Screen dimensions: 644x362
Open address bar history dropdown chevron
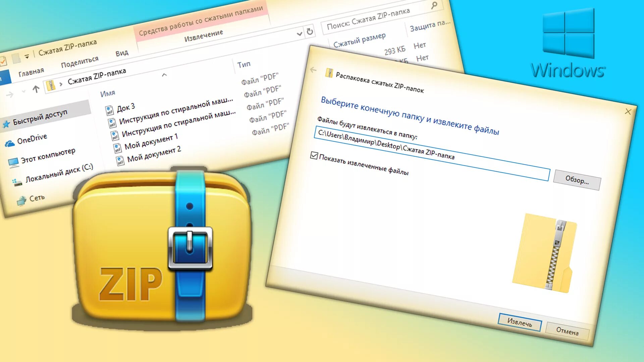pyautogui.click(x=299, y=34)
